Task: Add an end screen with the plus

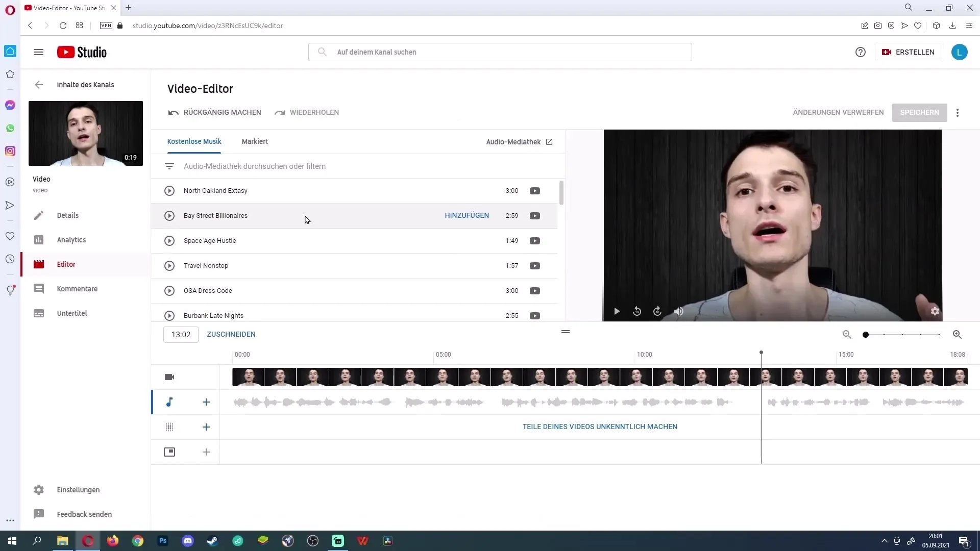Action: point(206,452)
